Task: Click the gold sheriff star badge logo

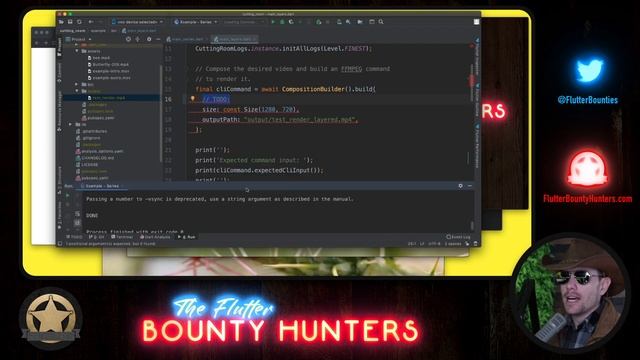Action: click(x=51, y=318)
